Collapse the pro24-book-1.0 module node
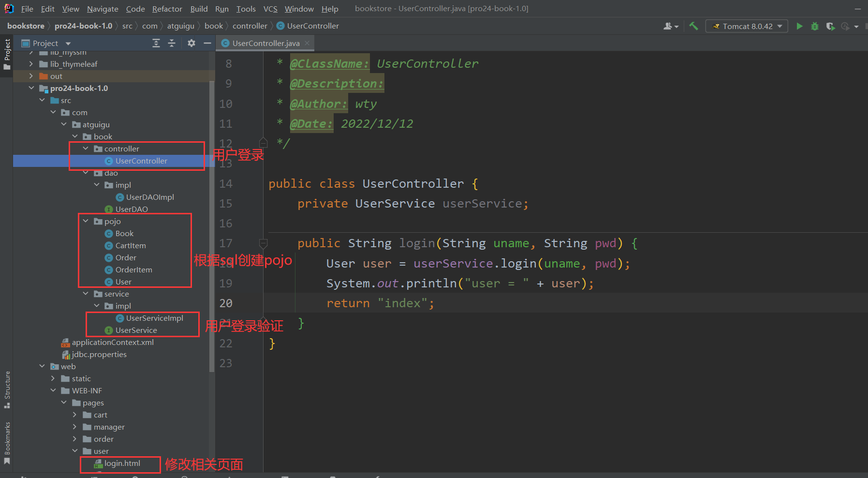The image size is (868, 478). [x=31, y=88]
